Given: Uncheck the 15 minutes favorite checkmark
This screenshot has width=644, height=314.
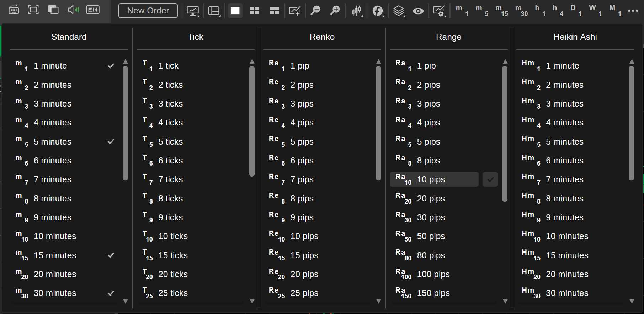Looking at the screenshot, I should (x=111, y=255).
